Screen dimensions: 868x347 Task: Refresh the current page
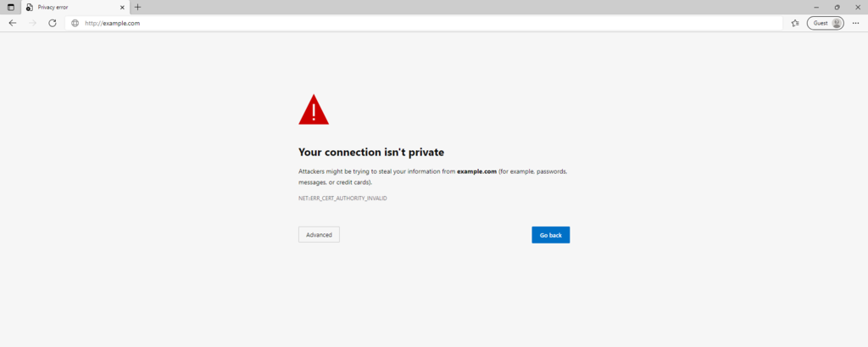click(x=53, y=23)
